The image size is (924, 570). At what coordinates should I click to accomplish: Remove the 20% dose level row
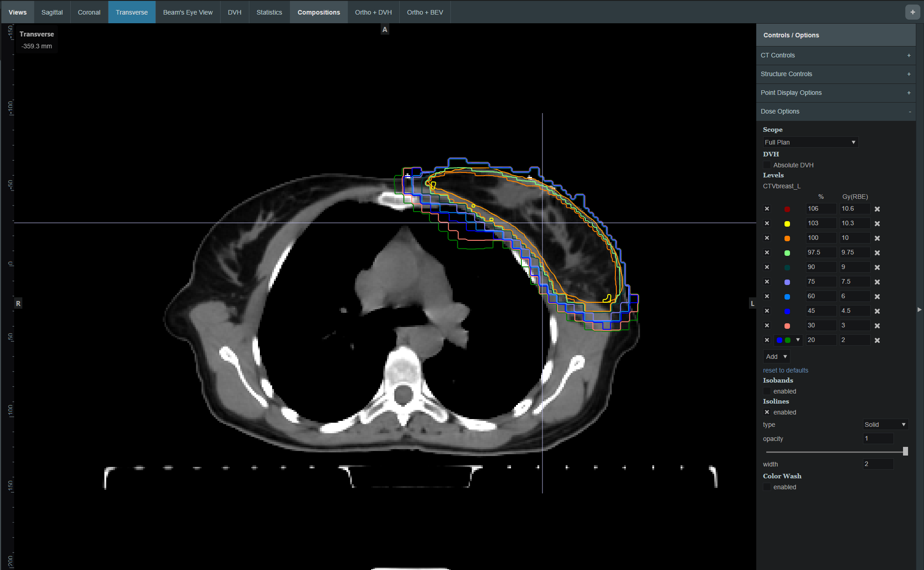877,341
